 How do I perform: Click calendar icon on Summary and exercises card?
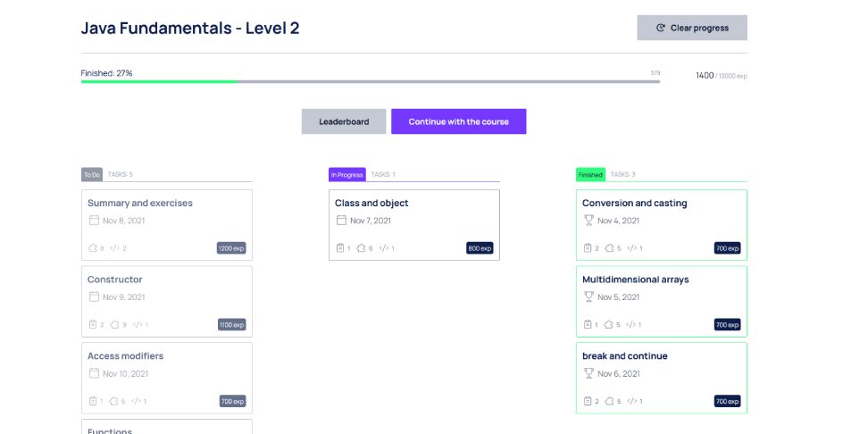tap(94, 221)
